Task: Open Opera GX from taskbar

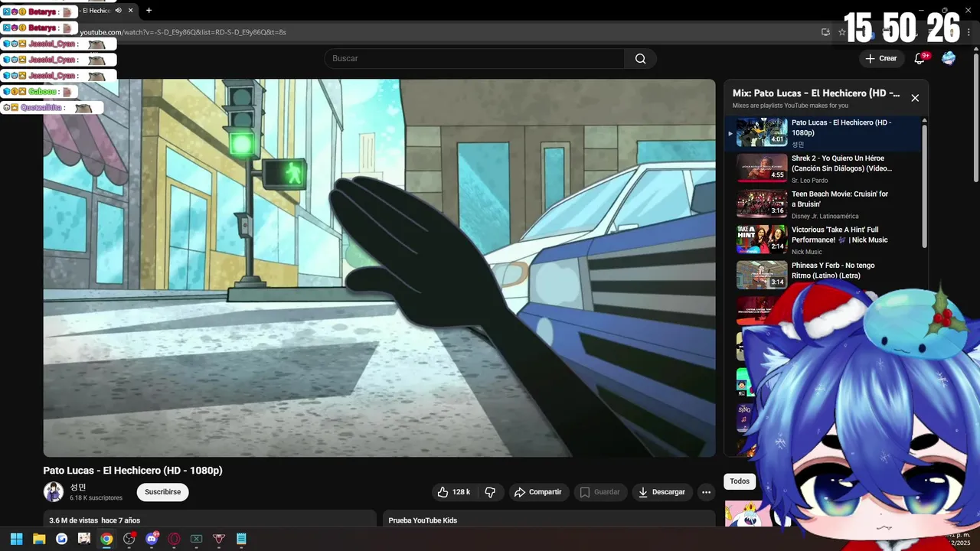Action: [174, 539]
